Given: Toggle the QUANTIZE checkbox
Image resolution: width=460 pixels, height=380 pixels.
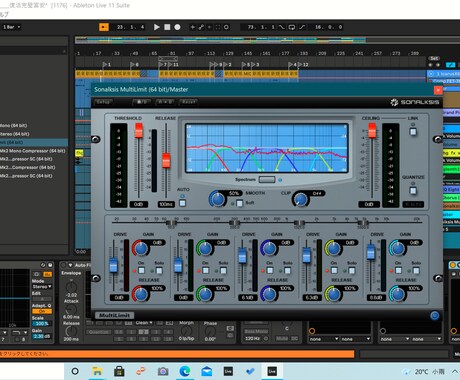Looking at the screenshot, I should pos(413,191).
